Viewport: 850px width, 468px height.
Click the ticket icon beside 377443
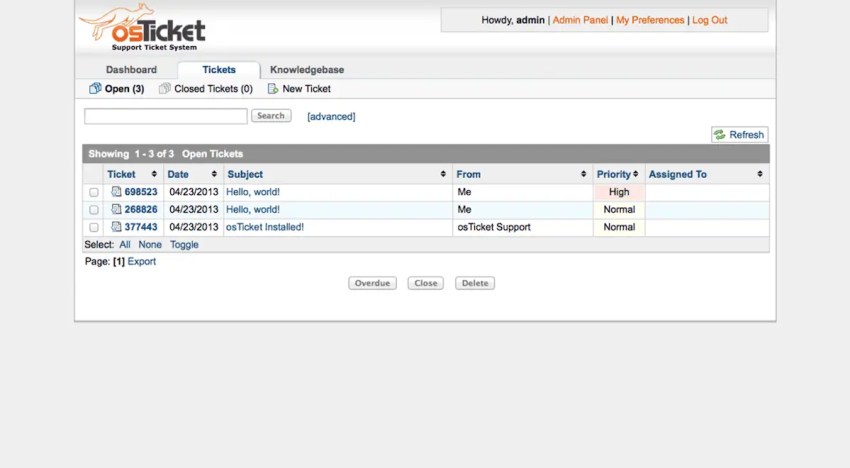[x=116, y=227]
